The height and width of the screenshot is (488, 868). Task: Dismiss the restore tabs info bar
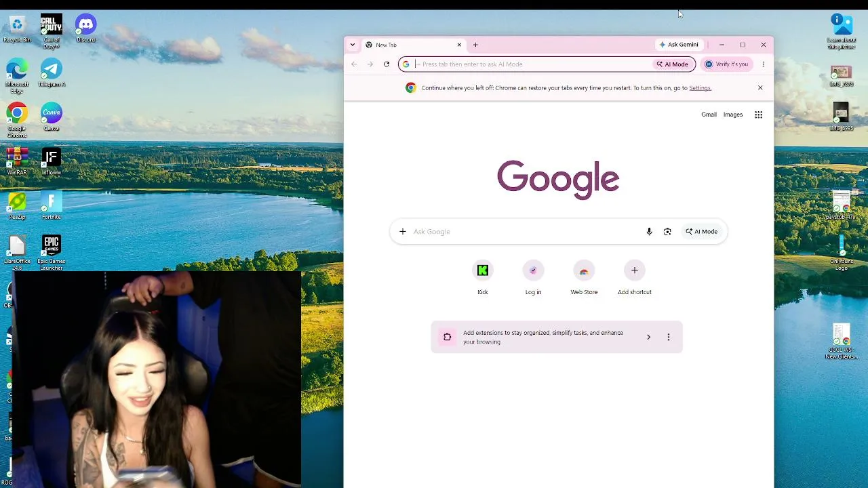tap(760, 88)
